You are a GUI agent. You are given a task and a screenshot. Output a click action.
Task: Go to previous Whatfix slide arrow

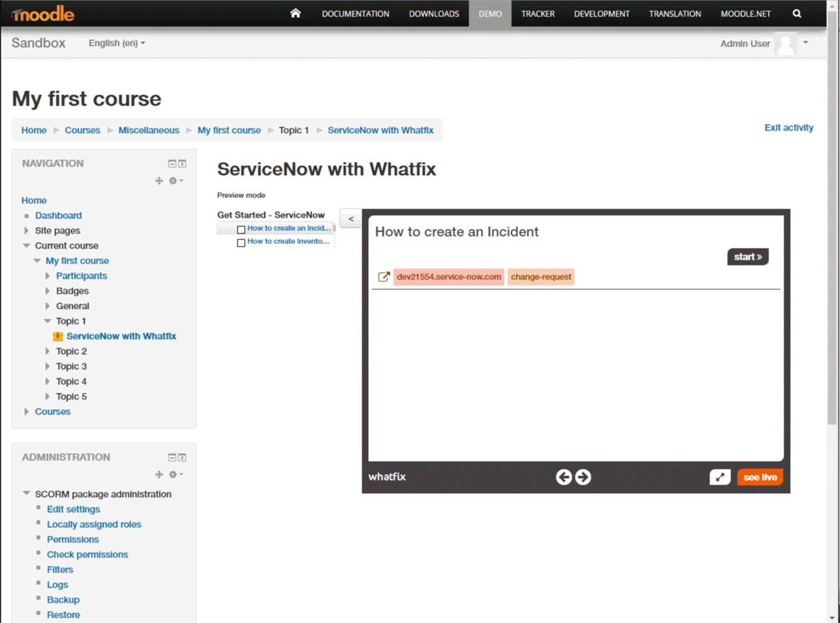point(564,477)
